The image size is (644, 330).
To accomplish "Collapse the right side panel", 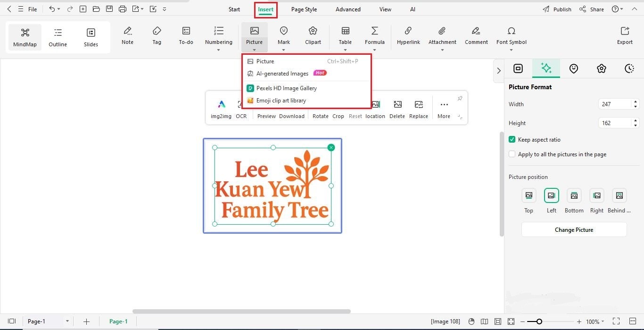I will tap(499, 71).
